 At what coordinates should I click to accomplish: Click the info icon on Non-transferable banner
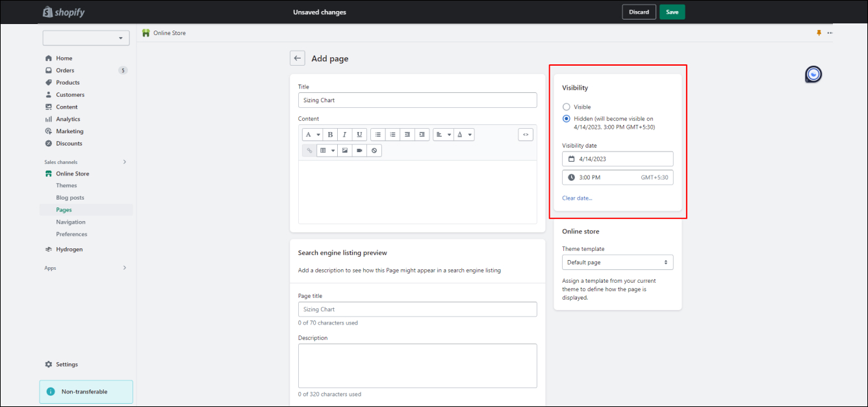click(51, 392)
